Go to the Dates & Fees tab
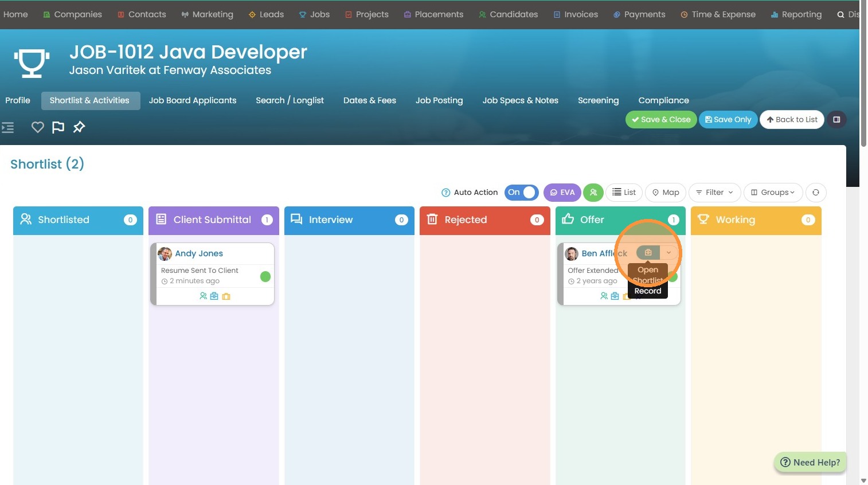 click(x=370, y=100)
